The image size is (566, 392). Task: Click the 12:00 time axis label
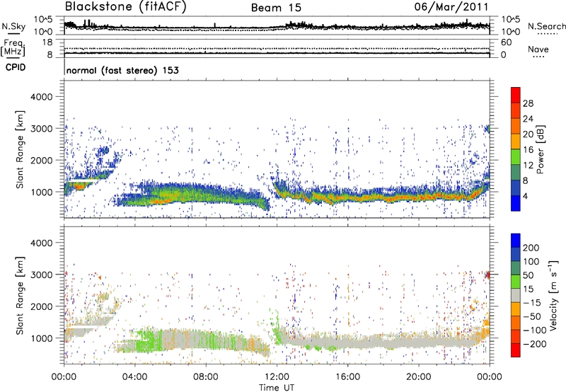(277, 377)
